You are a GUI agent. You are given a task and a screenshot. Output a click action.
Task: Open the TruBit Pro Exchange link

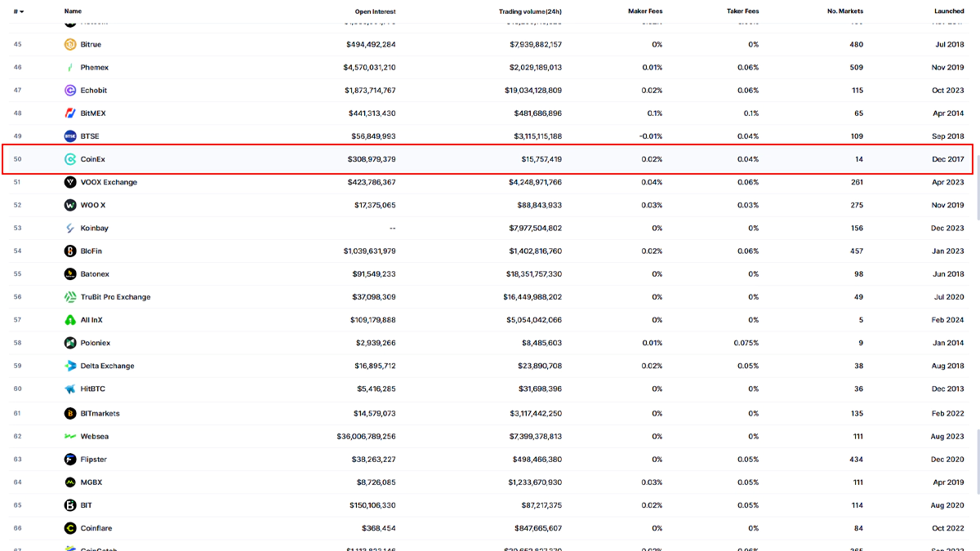tap(115, 297)
